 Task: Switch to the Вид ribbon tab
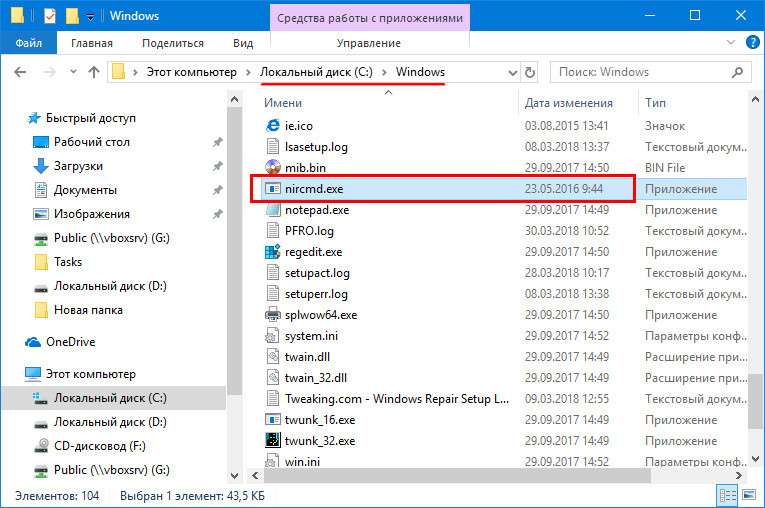click(x=242, y=43)
